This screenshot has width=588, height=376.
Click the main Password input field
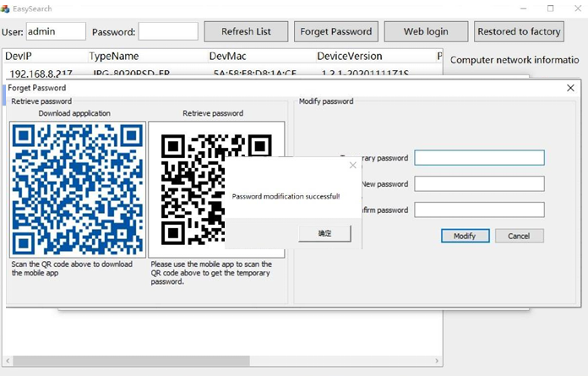pyautogui.click(x=168, y=32)
